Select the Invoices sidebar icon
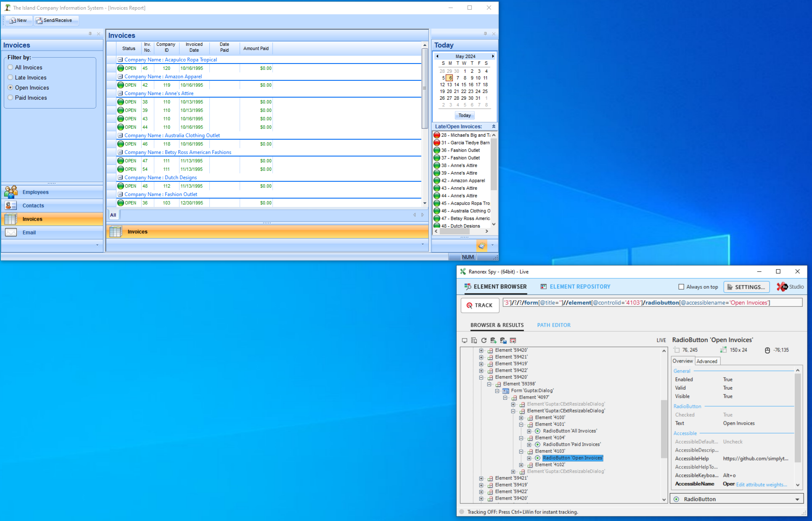Screen dimensions: 812x521 coord(11,218)
